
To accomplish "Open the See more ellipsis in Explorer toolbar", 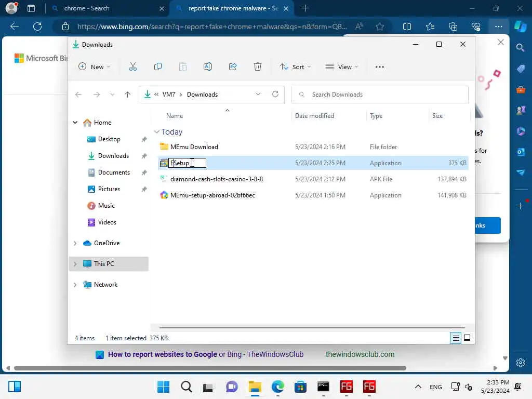I will tap(380, 67).
